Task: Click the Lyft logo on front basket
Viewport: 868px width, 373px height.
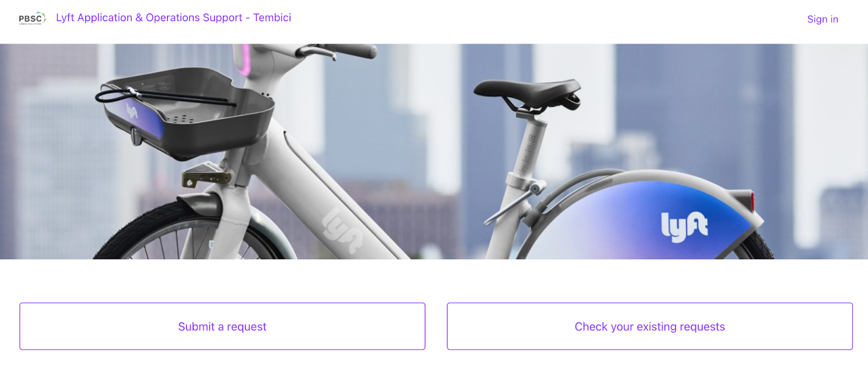Action: pyautogui.click(x=132, y=111)
